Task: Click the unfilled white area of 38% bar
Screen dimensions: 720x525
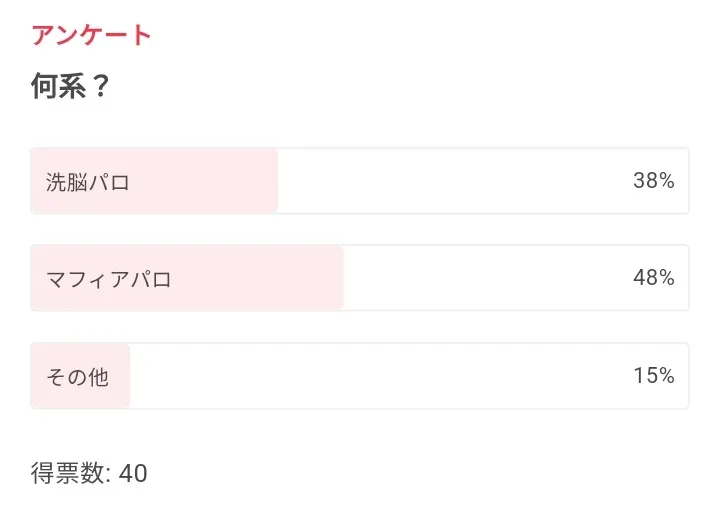Action: pyautogui.click(x=450, y=181)
